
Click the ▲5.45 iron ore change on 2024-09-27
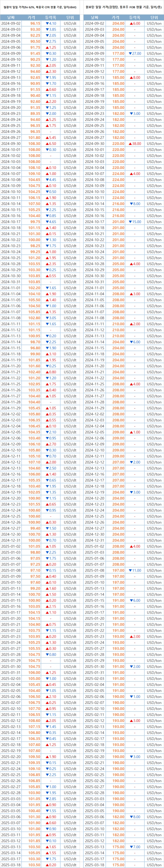[51, 138]
